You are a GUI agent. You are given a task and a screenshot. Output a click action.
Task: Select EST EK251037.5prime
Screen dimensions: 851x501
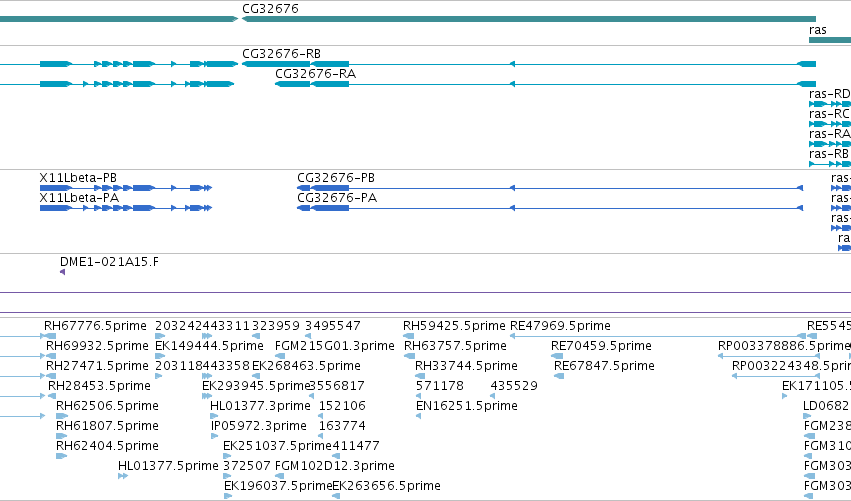[x=277, y=446]
